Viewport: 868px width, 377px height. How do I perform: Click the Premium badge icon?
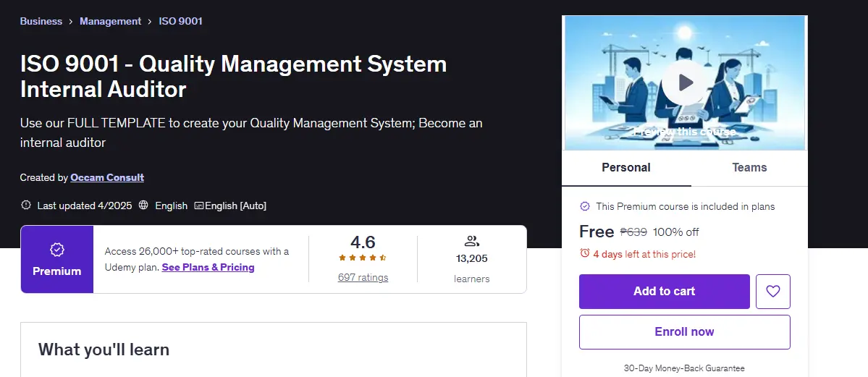(57, 250)
